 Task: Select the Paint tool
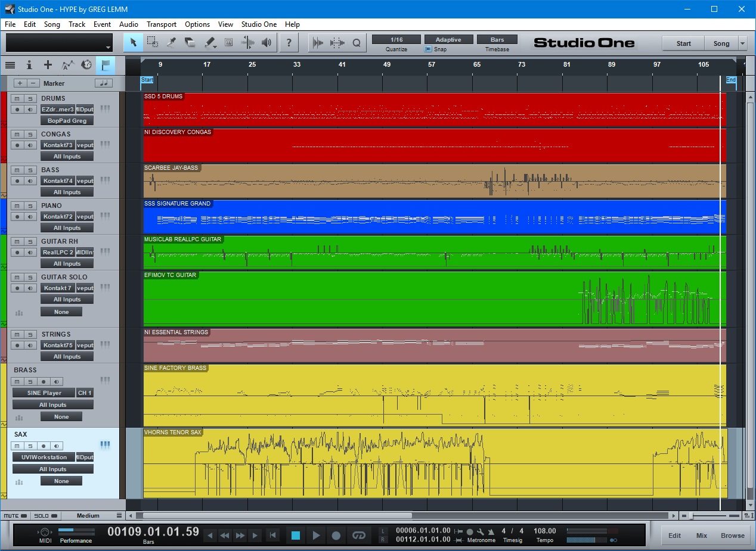pos(209,43)
